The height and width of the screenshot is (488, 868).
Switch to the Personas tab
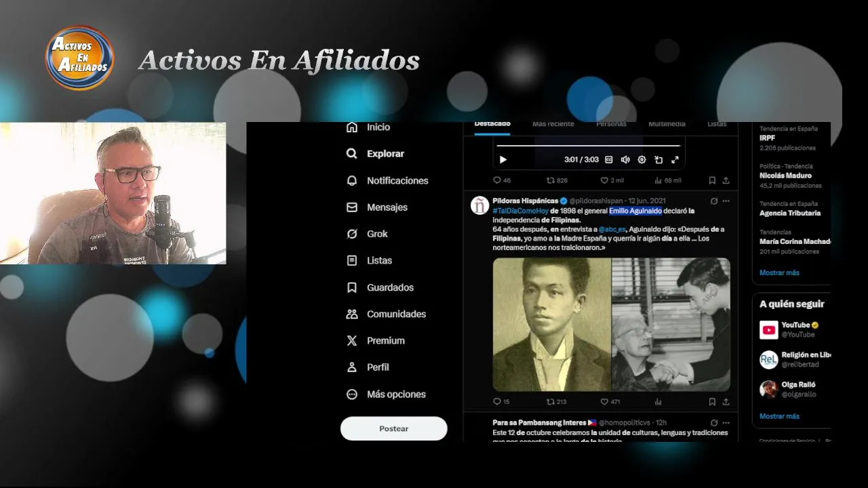pos(612,125)
